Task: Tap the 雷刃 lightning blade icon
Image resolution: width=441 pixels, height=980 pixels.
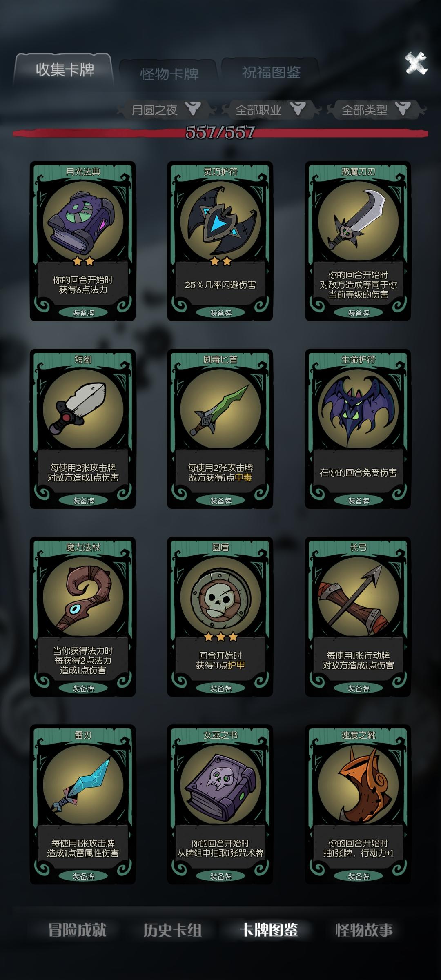Action: point(83,785)
